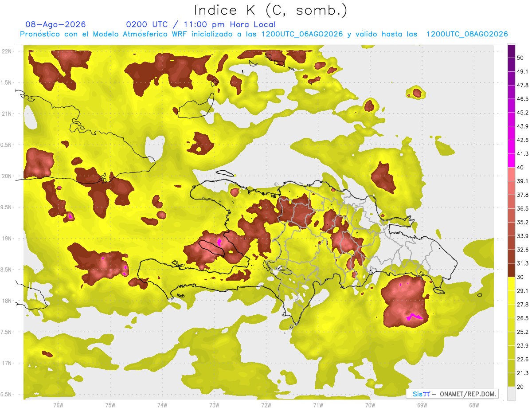Click the colorbar value "40"

tap(520, 167)
